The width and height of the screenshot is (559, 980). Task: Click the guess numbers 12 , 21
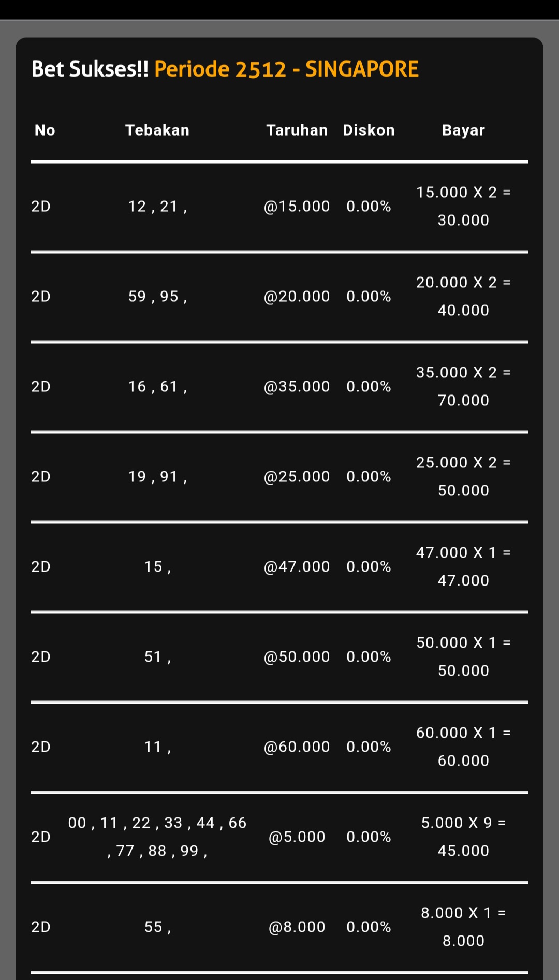coord(157,207)
